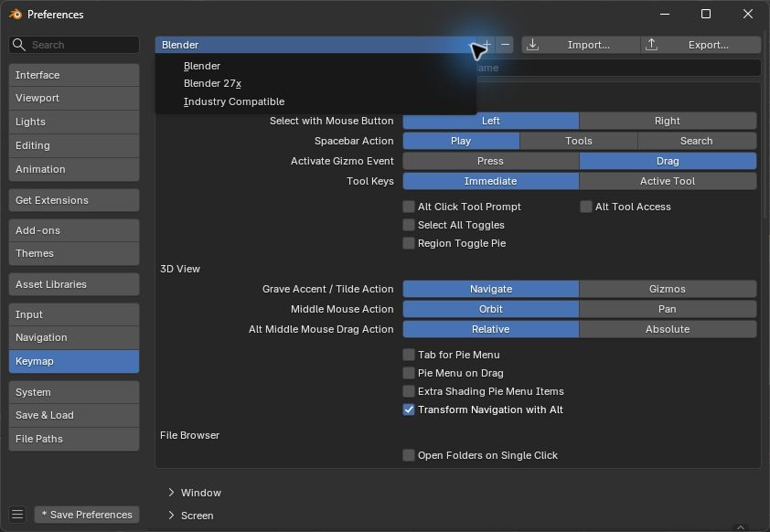Set Middle Mouse Action to Orbit
Image resolution: width=770 pixels, height=532 pixels.
[490, 309]
